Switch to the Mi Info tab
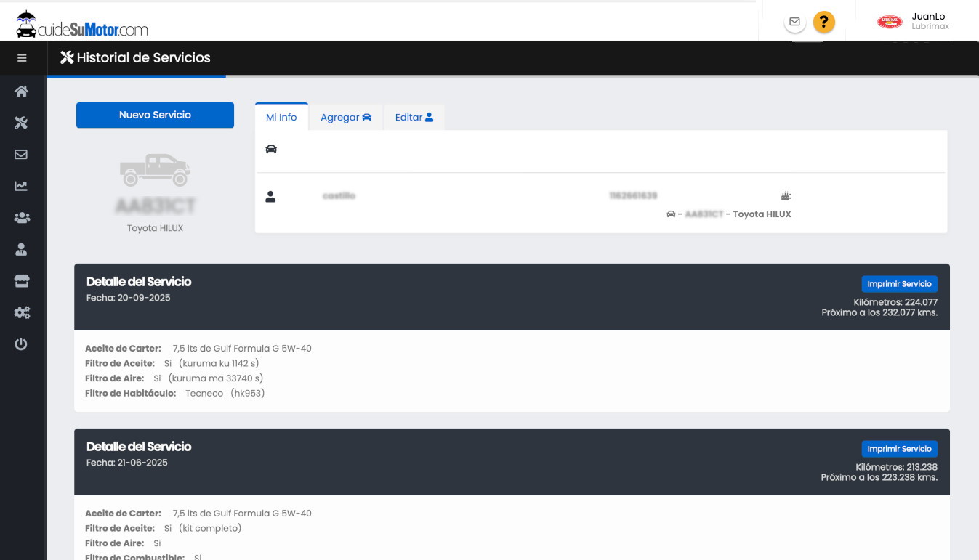Screen dimensions: 979x560 pyautogui.click(x=281, y=118)
